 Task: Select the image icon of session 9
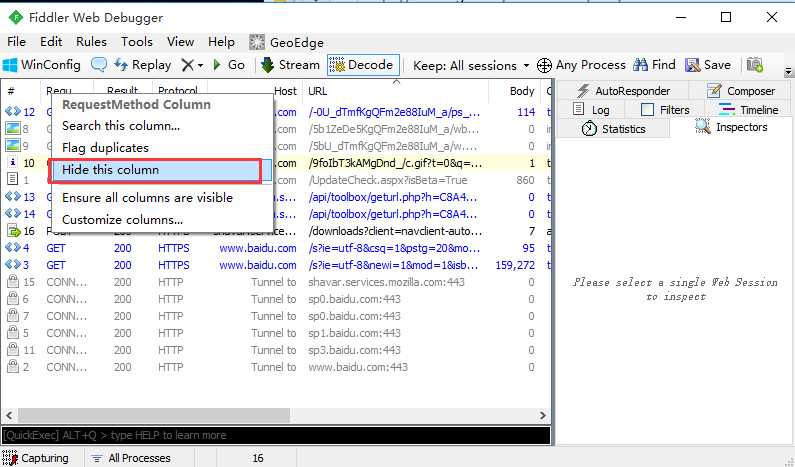[x=13, y=146]
